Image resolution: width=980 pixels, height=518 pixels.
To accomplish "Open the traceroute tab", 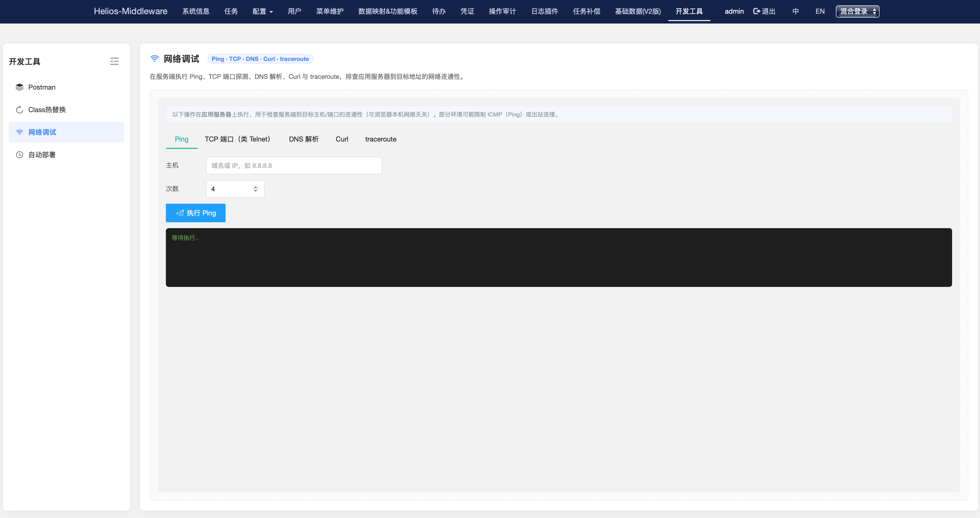I will point(380,139).
